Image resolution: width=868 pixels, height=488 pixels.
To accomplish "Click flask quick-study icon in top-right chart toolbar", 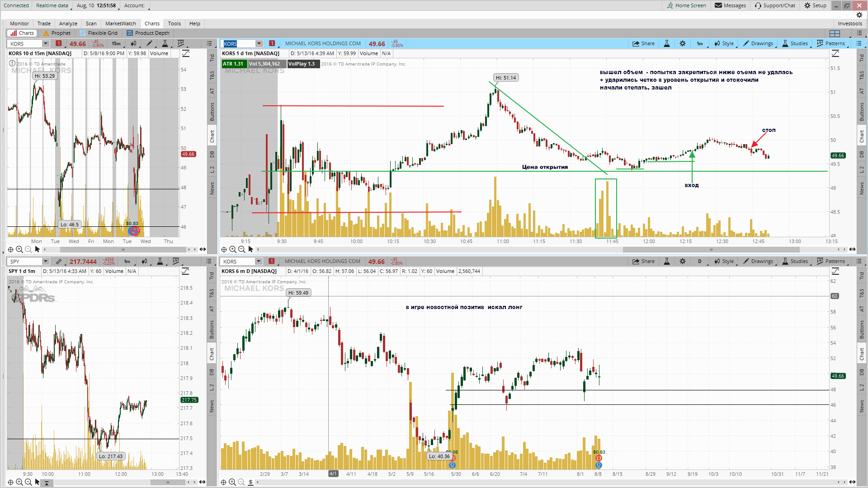I will coord(666,44).
